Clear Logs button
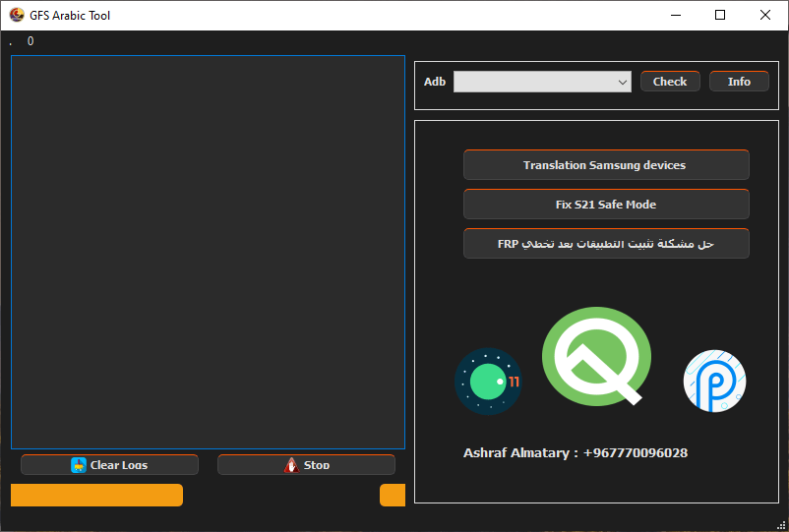The height and width of the screenshot is (532, 789). pos(110,464)
